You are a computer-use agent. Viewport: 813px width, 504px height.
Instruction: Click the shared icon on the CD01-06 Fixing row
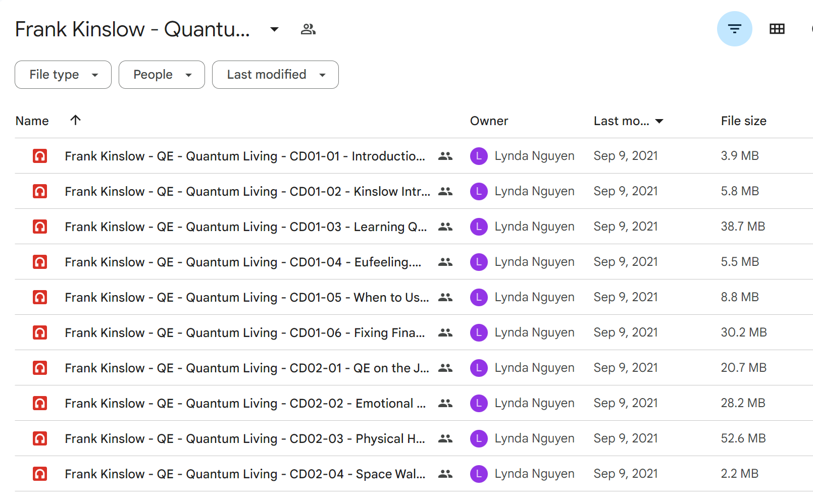445,332
